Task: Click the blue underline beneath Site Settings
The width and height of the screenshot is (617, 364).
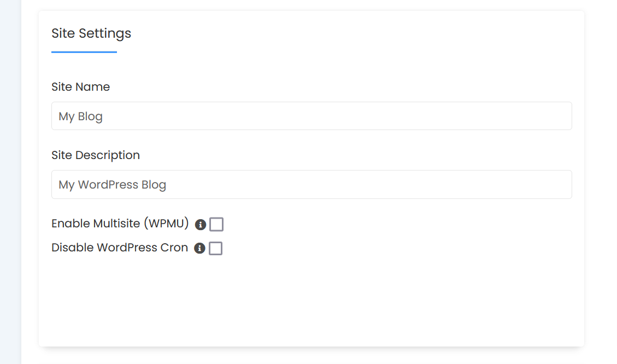Action: tap(84, 52)
